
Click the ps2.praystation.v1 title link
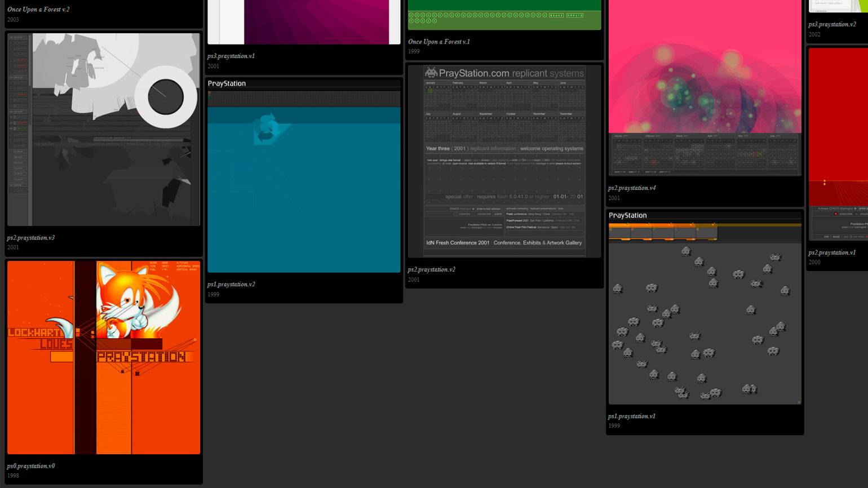click(832, 252)
